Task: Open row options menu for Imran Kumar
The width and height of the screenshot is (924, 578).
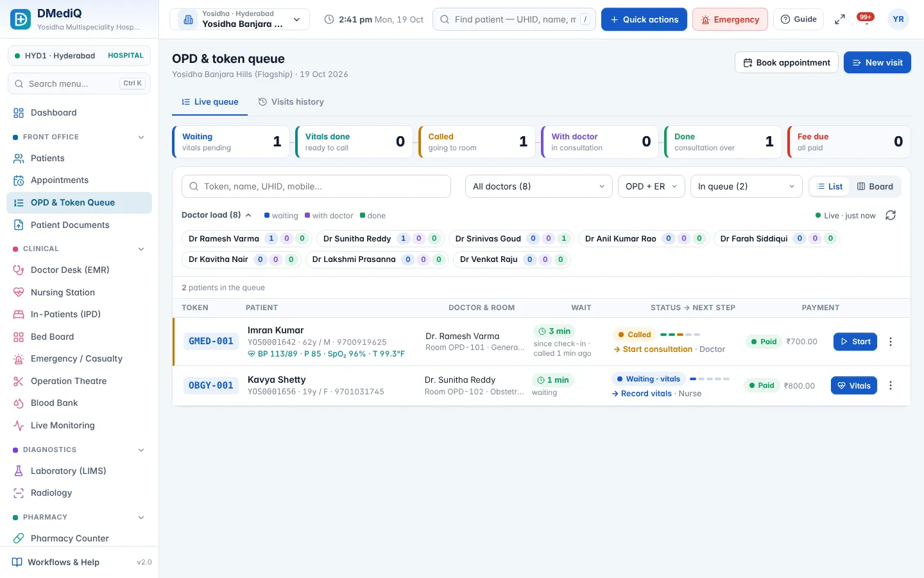Action: [x=891, y=342]
